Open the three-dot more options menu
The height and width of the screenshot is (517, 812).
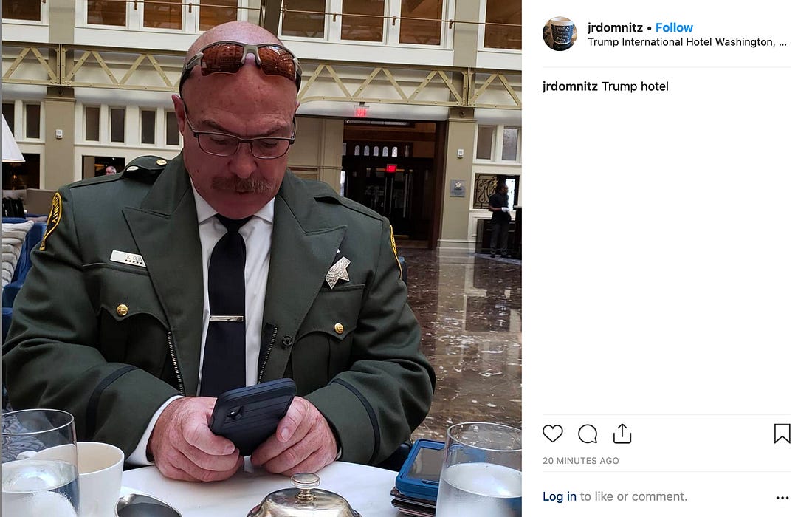782,497
